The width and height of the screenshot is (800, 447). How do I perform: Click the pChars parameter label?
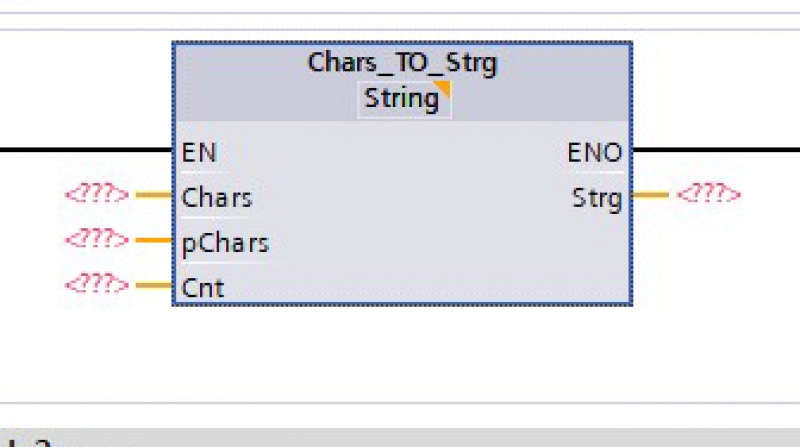tap(225, 243)
